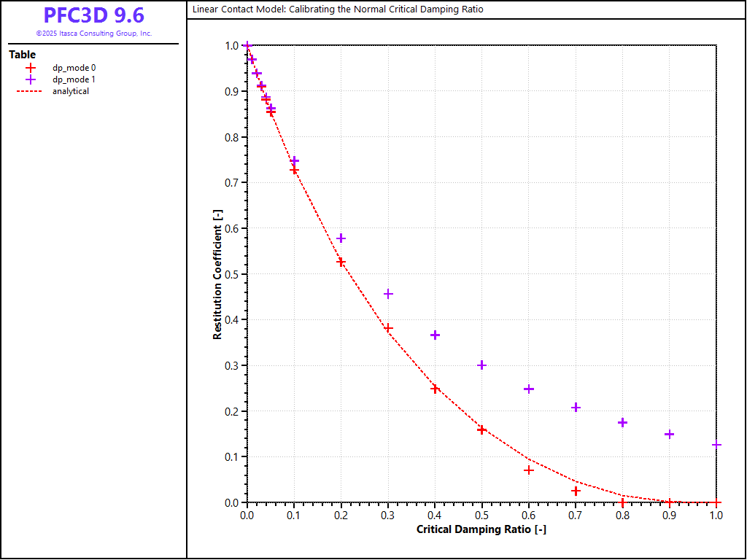Click the PFC3D 9.6 title logo
Viewport: 747px width, 560px height.
pyautogui.click(x=93, y=16)
